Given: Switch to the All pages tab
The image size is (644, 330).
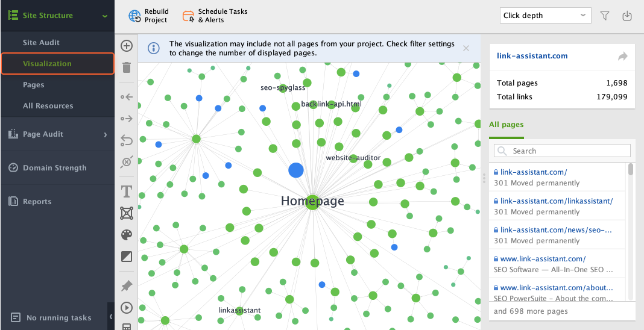Looking at the screenshot, I should tap(506, 125).
